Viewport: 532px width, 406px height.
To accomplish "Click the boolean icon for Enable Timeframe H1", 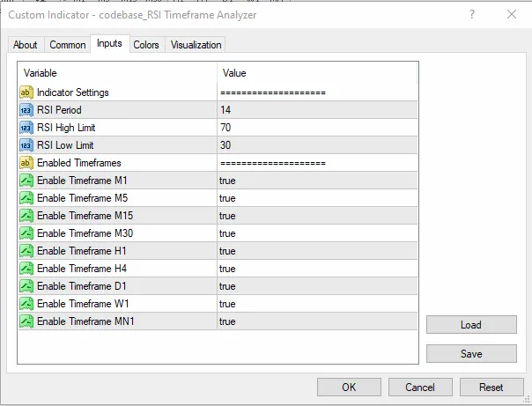I will [x=26, y=251].
